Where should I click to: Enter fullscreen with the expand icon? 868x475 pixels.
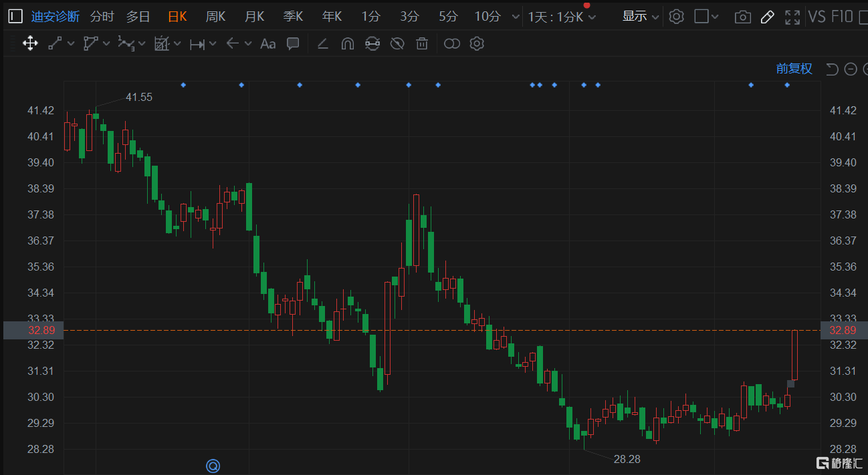point(792,17)
